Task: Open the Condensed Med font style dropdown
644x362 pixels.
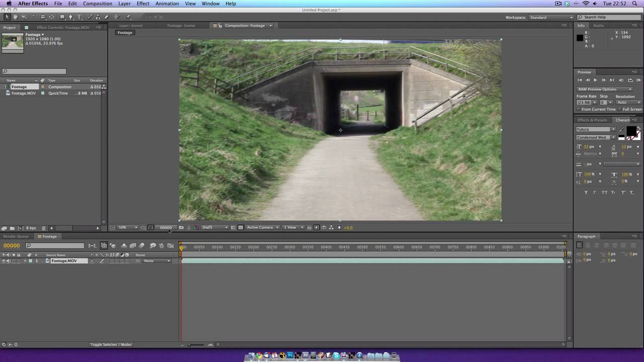Action: point(596,137)
